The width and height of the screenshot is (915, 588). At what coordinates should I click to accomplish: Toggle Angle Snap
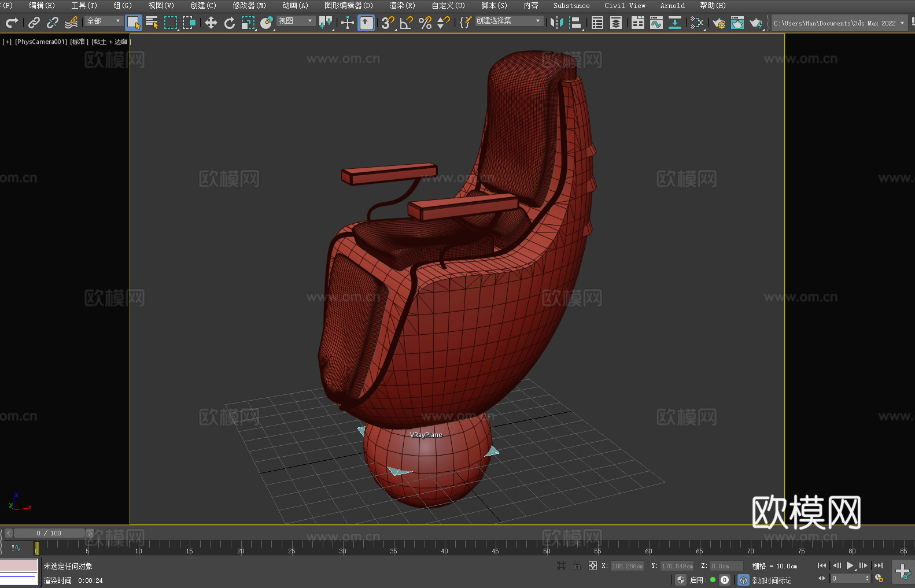click(407, 23)
